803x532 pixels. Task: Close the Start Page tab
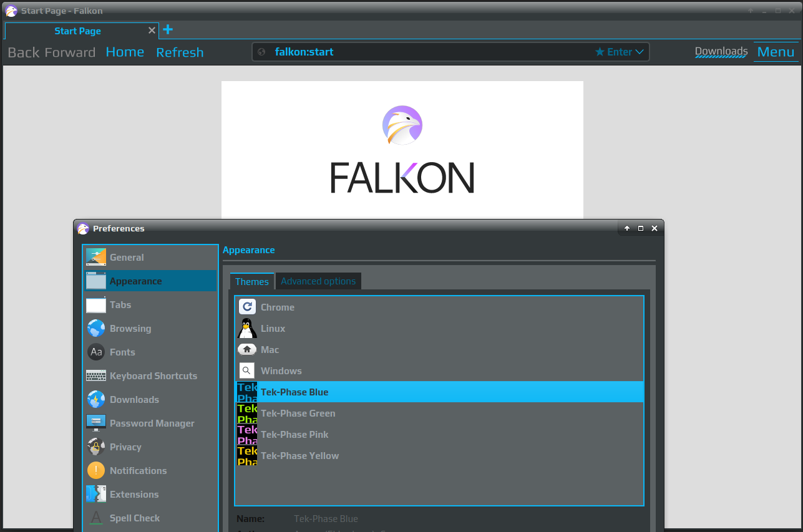(152, 30)
